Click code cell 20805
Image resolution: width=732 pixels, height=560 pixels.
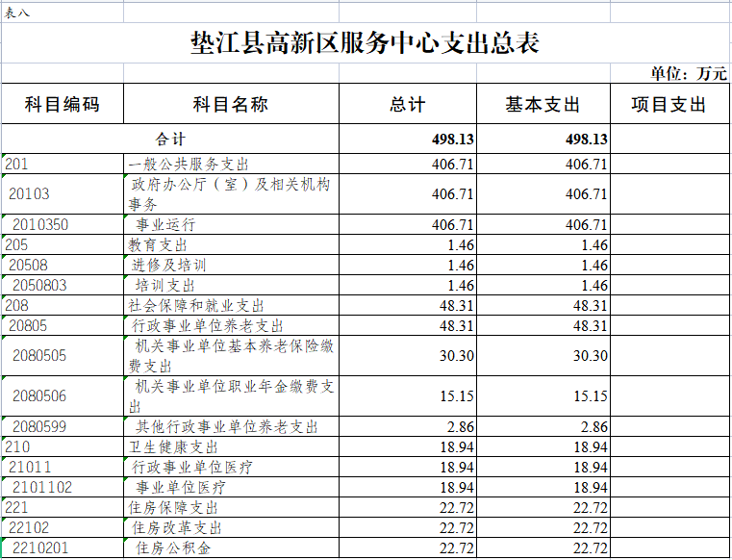[63, 325]
